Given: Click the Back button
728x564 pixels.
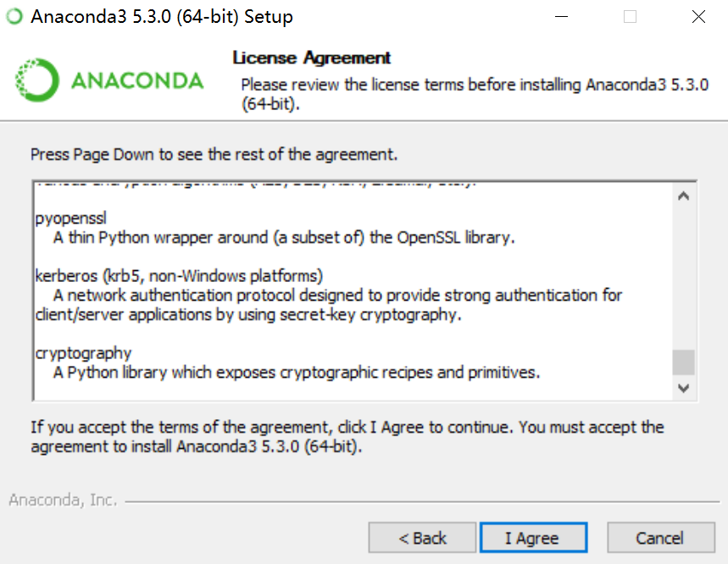Looking at the screenshot, I should click(422, 537).
